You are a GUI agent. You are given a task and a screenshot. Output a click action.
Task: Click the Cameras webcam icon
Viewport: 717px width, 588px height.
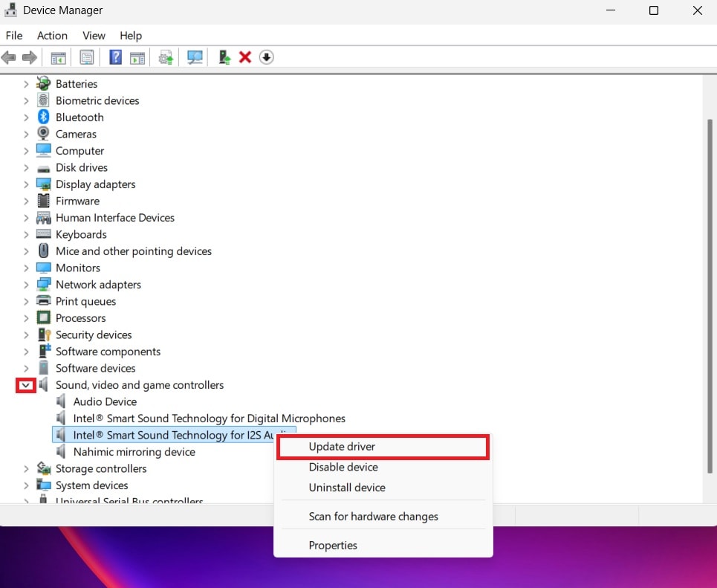point(43,134)
